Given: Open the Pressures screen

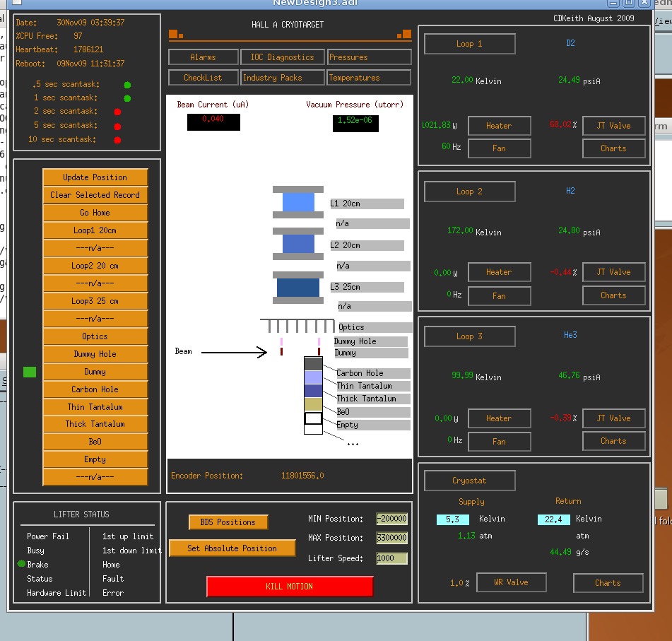Looking at the screenshot, I should pos(369,57).
